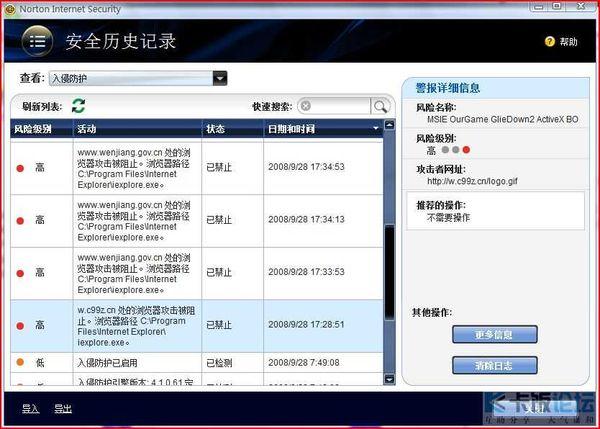Click the 清除日志 button

click(494, 365)
